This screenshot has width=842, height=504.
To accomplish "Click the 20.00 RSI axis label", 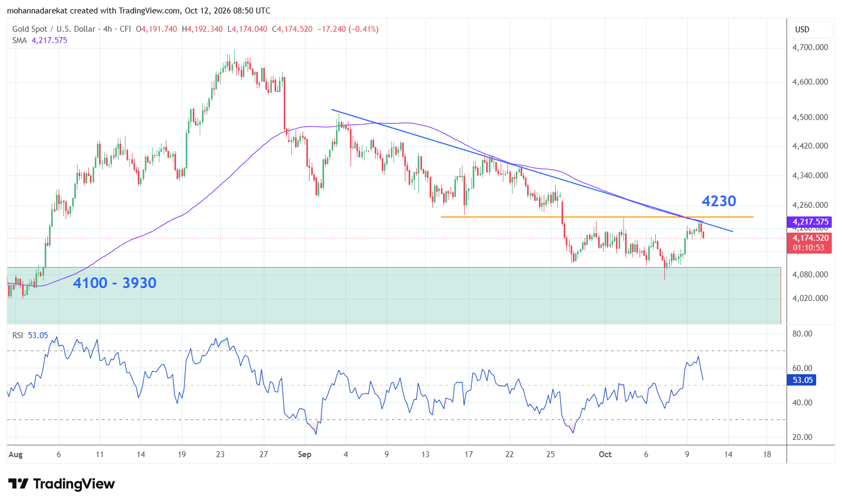I will (x=802, y=437).
